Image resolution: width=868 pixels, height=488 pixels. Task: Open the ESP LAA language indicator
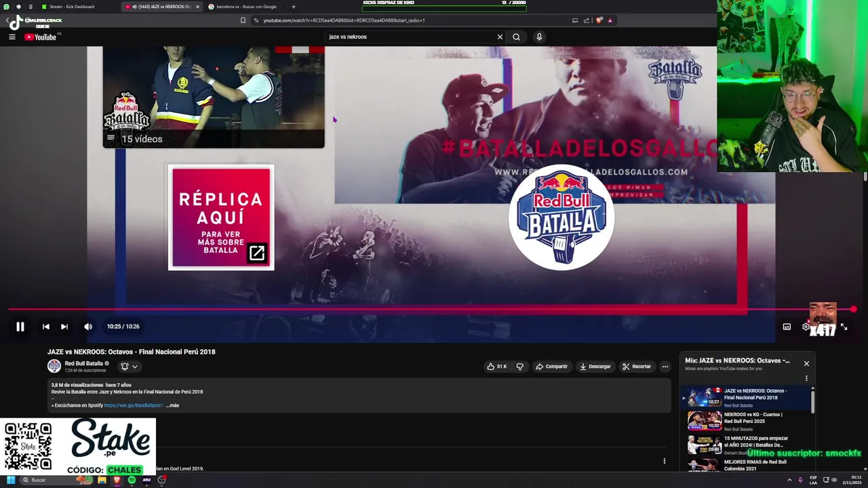click(x=813, y=480)
